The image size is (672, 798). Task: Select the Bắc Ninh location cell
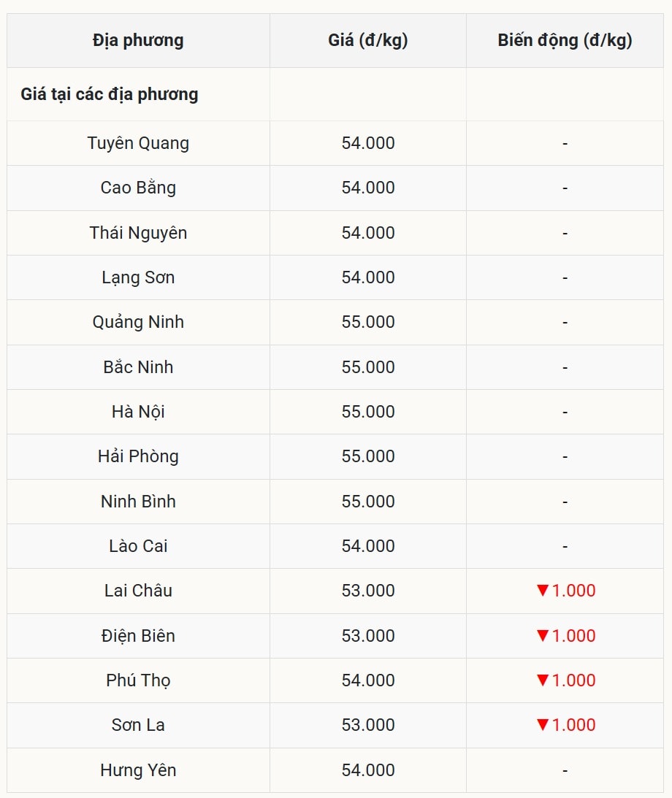pos(138,367)
